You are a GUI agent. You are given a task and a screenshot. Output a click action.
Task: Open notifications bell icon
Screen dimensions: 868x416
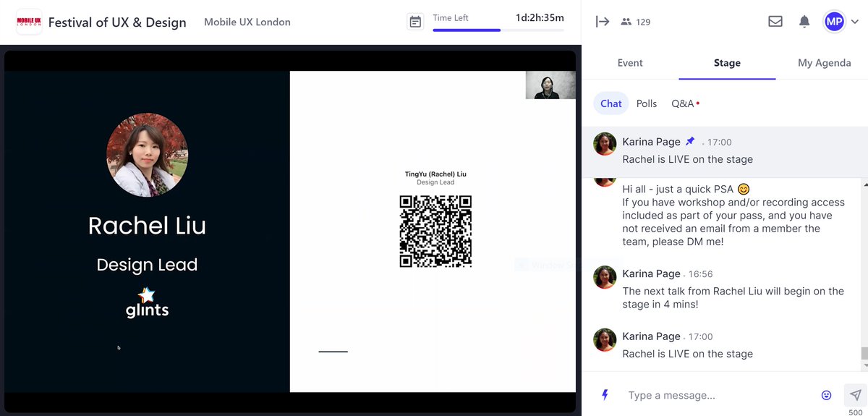pos(804,22)
